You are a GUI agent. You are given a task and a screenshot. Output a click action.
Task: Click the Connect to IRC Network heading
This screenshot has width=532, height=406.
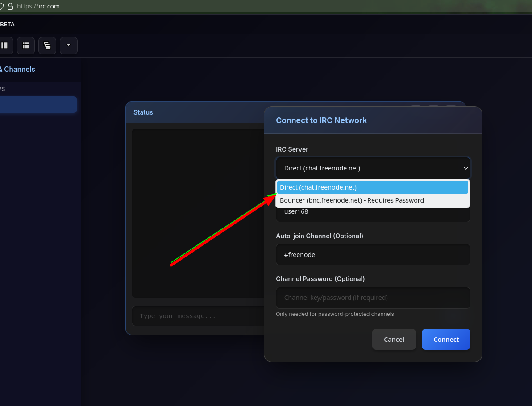[x=321, y=120]
